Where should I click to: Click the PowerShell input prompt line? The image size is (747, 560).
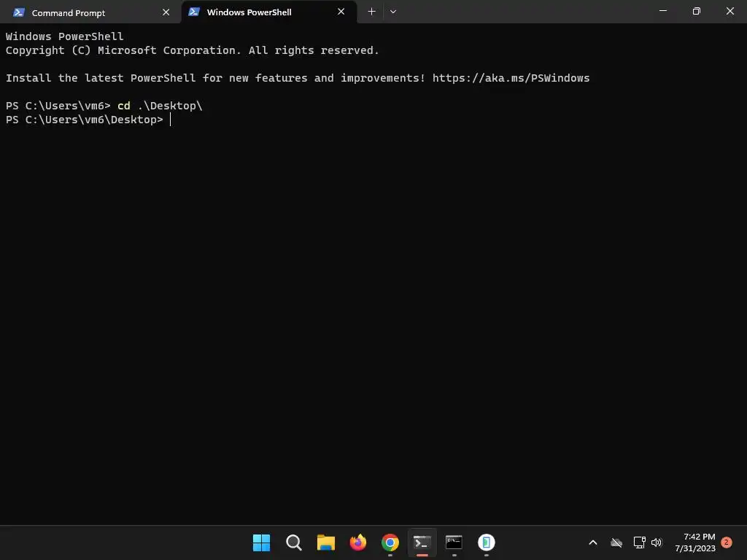pyautogui.click(x=88, y=120)
